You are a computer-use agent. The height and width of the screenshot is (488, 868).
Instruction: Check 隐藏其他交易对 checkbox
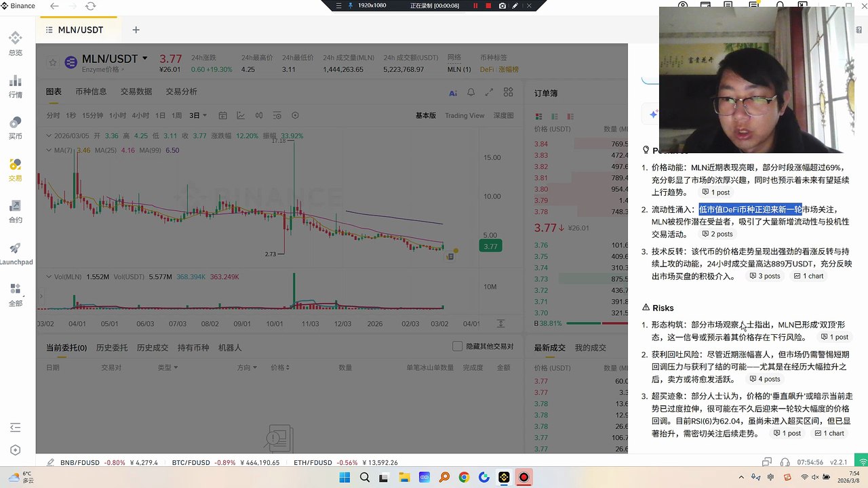[458, 346]
